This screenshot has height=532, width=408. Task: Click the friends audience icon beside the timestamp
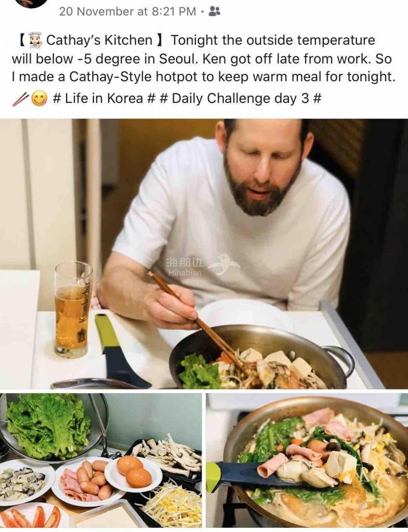(214, 11)
